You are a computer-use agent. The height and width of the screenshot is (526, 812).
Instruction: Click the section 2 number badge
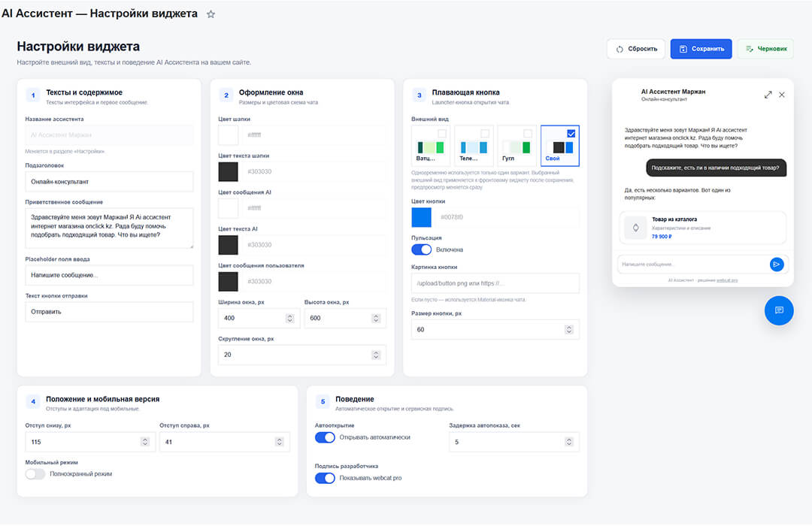click(x=226, y=95)
